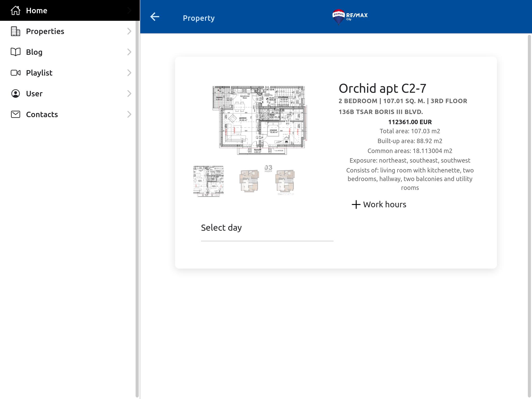Screen dimensions: 532x399
Task: Open the Contacts menu item
Action: (x=68, y=114)
